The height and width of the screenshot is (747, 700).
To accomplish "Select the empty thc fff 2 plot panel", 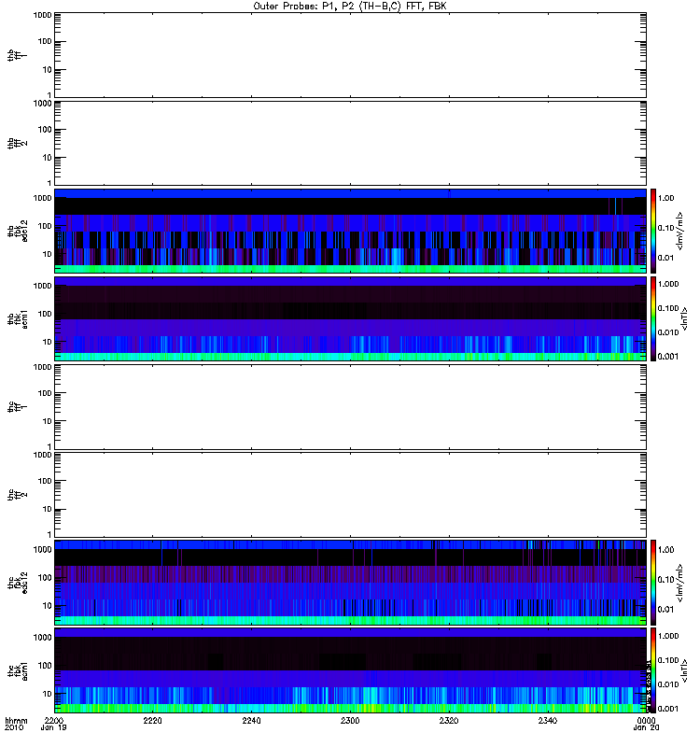I will pyautogui.click(x=350, y=495).
